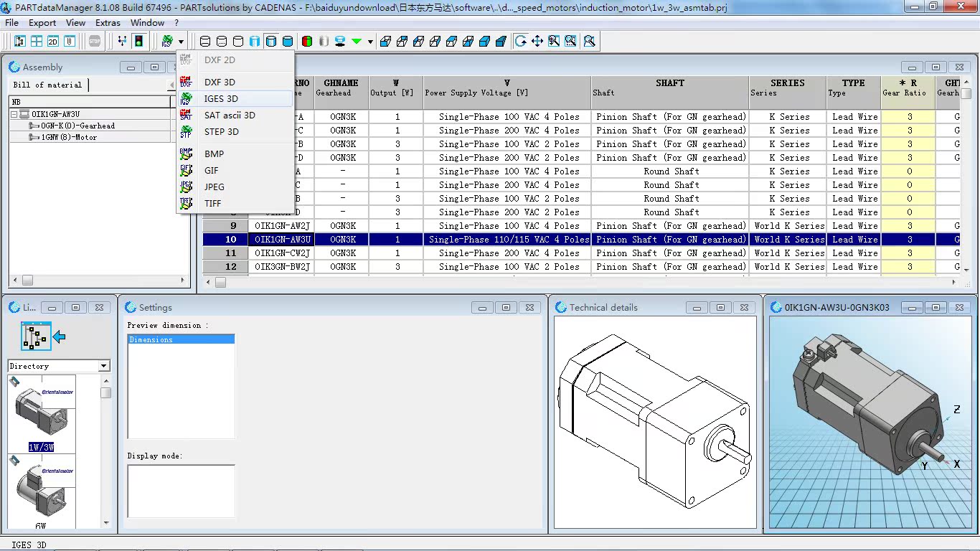Switch to Bill of material tab
Screen dimensions: 980x551
coord(48,85)
